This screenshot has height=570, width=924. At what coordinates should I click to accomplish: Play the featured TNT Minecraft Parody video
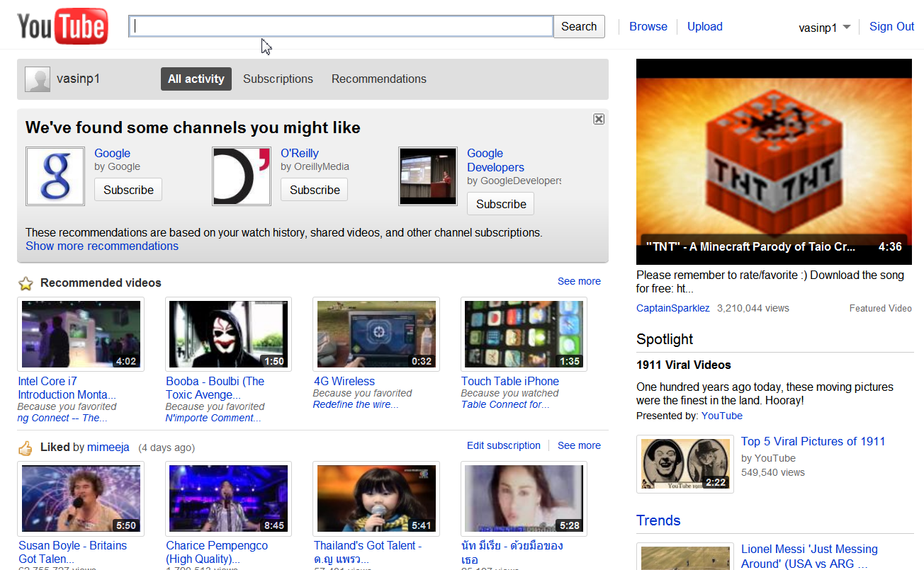click(774, 161)
